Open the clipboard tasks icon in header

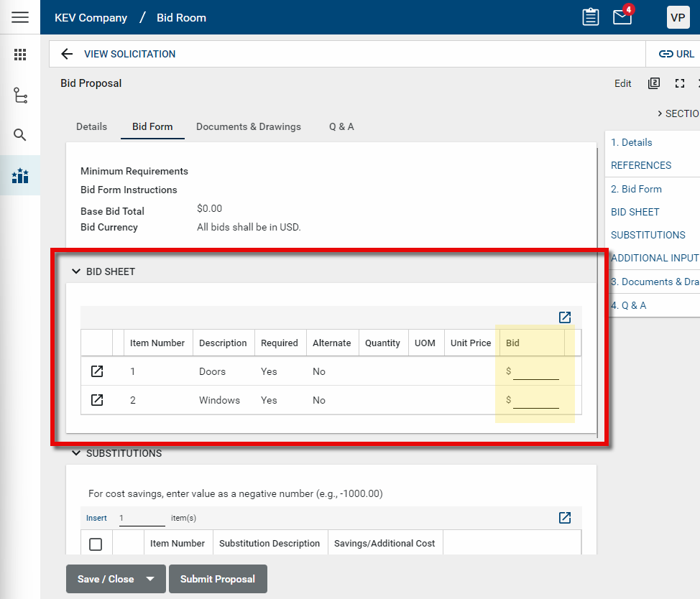click(591, 17)
